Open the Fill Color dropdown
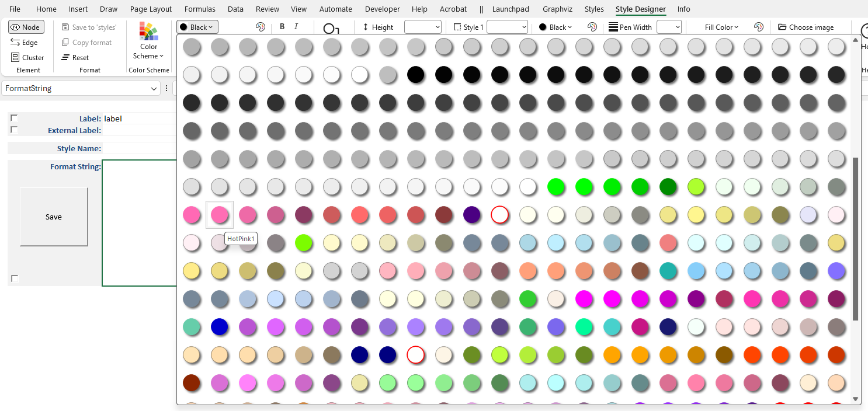868x411 pixels. pyautogui.click(x=721, y=27)
